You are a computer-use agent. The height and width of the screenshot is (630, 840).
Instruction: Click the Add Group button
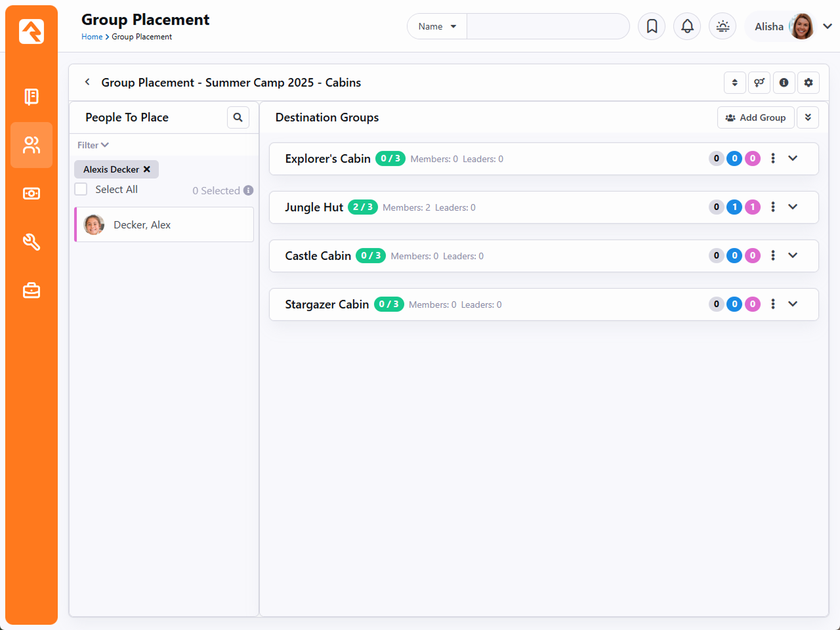pos(755,117)
